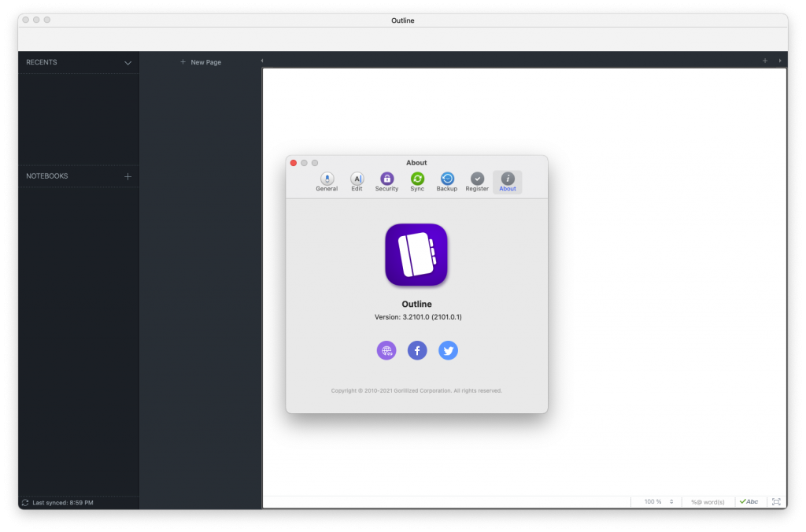The width and height of the screenshot is (806, 532).
Task: Collapse the sidebar using left arrow
Action: pyautogui.click(x=262, y=61)
